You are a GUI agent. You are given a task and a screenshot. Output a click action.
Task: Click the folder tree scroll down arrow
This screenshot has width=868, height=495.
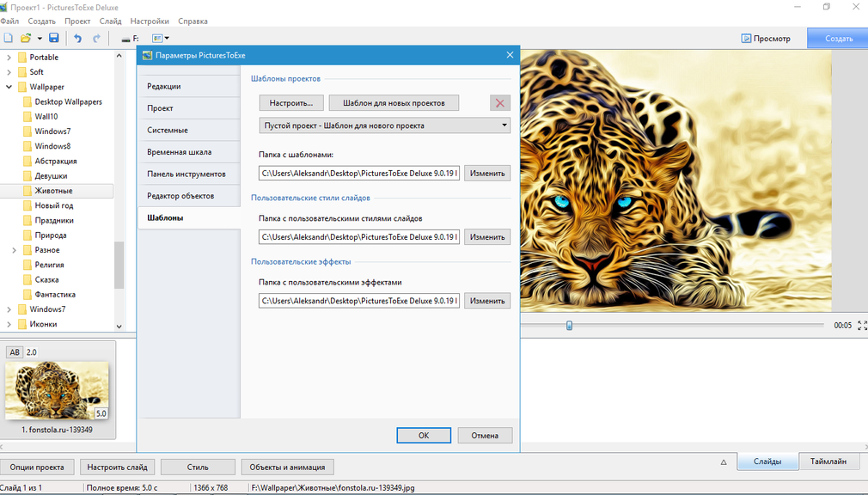coord(119,327)
